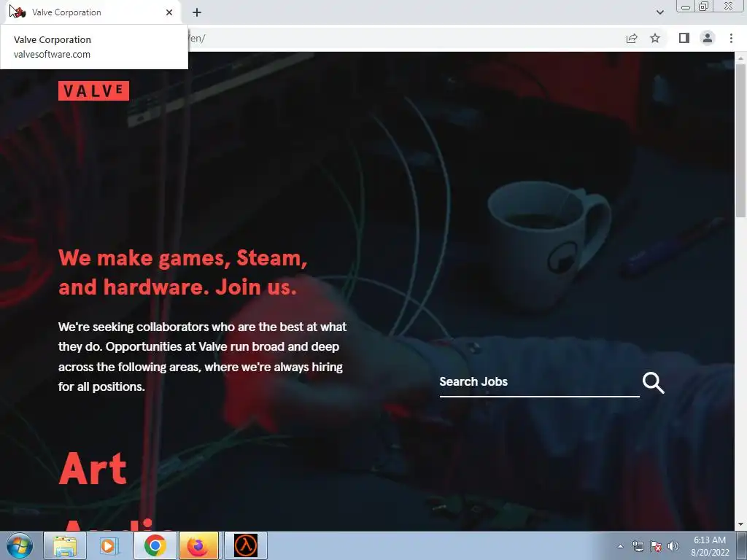Image resolution: width=747 pixels, height=560 pixels.
Task: Click the share page icon
Action: click(x=632, y=38)
